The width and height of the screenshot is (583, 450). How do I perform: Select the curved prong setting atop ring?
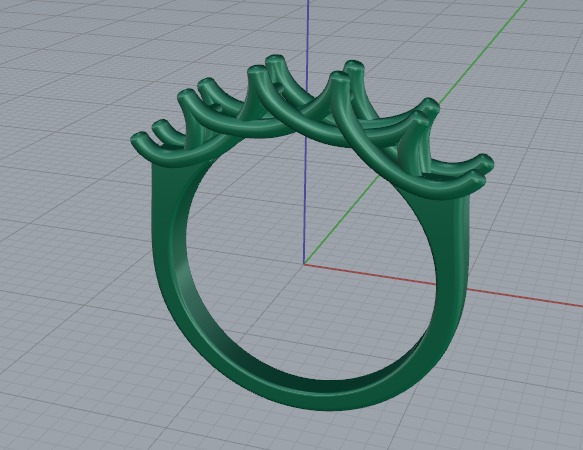point(312,128)
